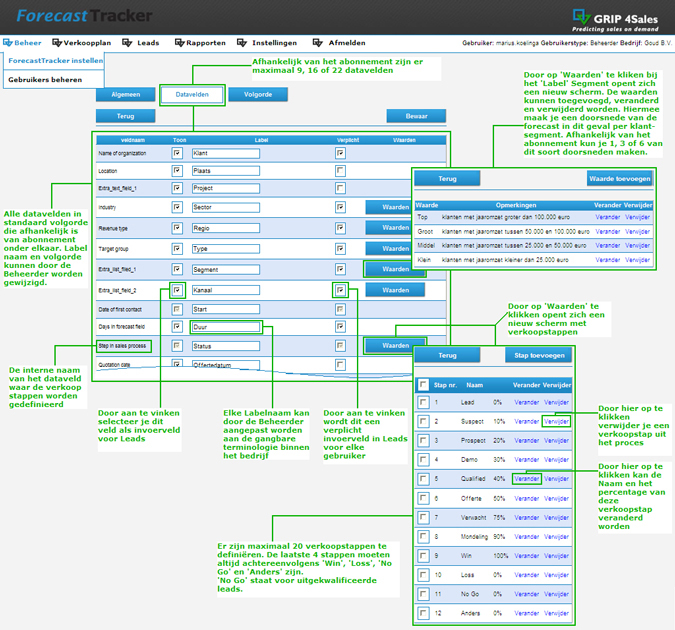The height and width of the screenshot is (630, 675).
Task: Click Verwijder link for Klein value
Action: (x=637, y=260)
